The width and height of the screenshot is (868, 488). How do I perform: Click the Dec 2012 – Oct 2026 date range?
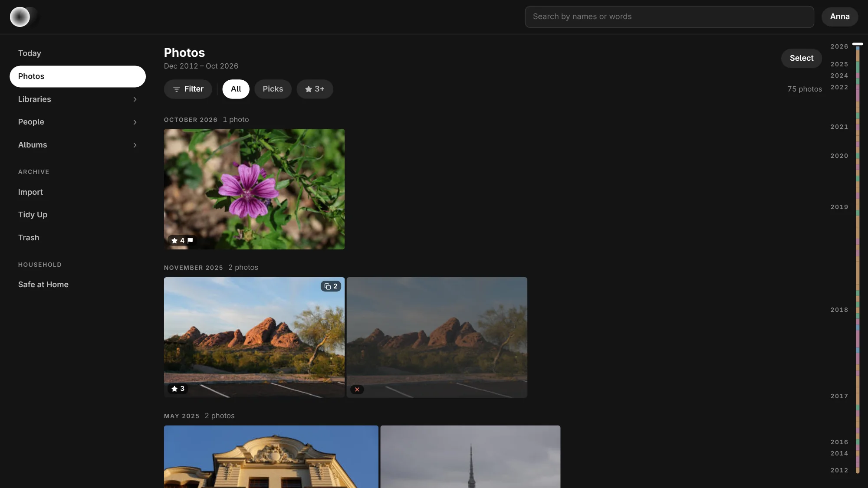[x=201, y=66]
